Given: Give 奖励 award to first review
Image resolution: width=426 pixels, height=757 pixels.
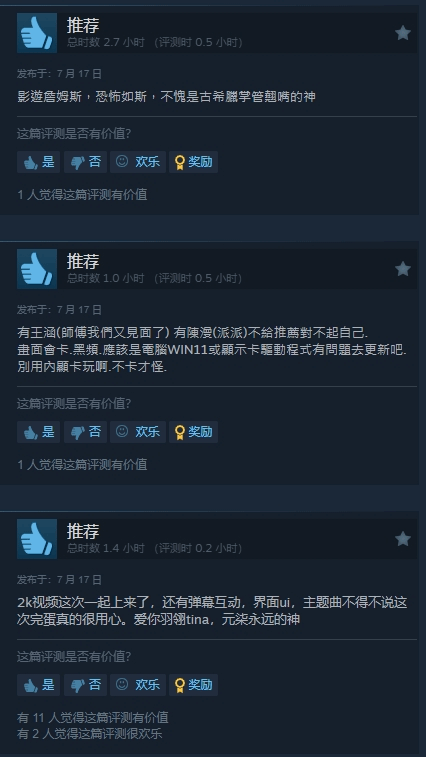Looking at the screenshot, I should (193, 162).
